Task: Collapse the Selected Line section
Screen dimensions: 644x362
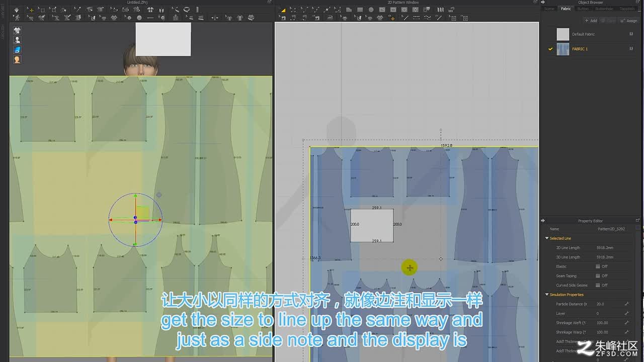Action: [x=547, y=238]
